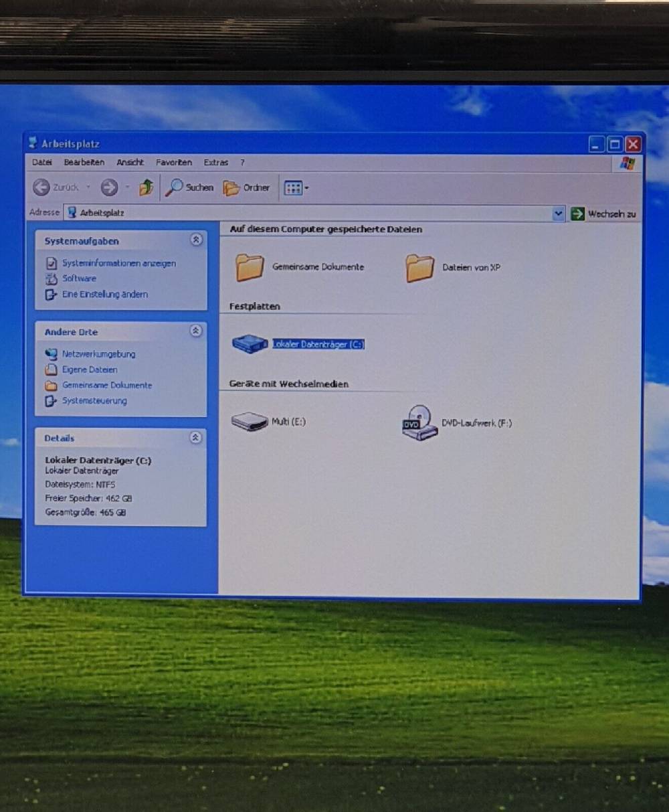Viewport: 669px width, 812px height.
Task: Minimize the Arbeitsplatz window
Action: 597,144
